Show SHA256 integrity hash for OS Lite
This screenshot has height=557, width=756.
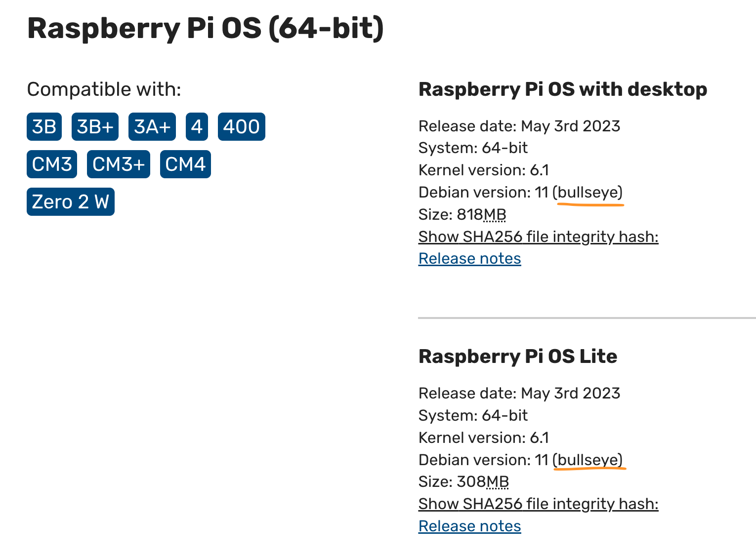click(538, 504)
